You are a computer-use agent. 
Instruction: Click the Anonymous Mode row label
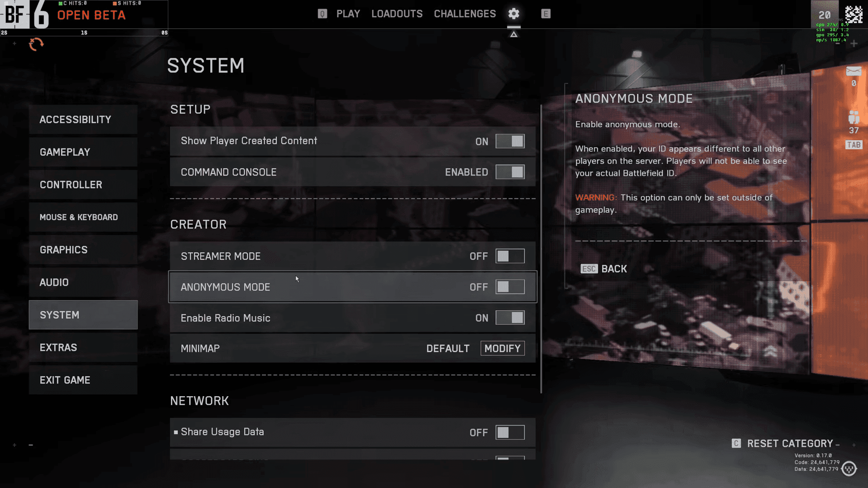click(225, 287)
